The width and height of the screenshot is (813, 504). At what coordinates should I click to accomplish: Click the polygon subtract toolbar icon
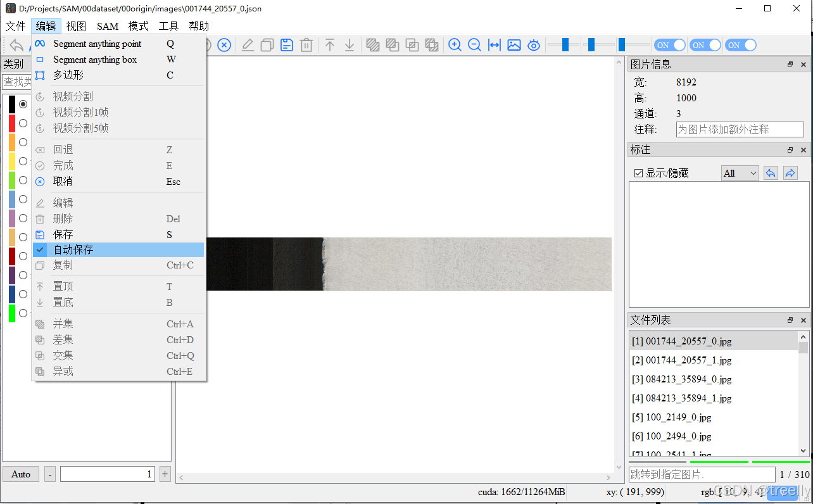coord(393,45)
